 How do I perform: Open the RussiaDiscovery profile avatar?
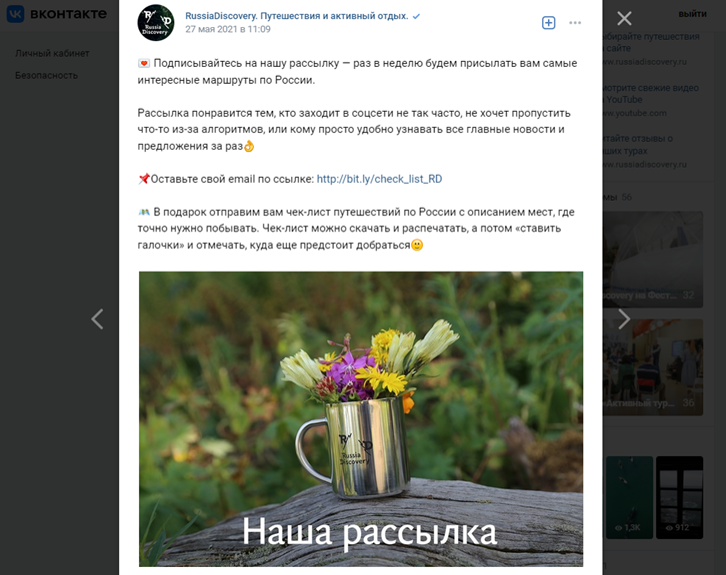coord(156,23)
